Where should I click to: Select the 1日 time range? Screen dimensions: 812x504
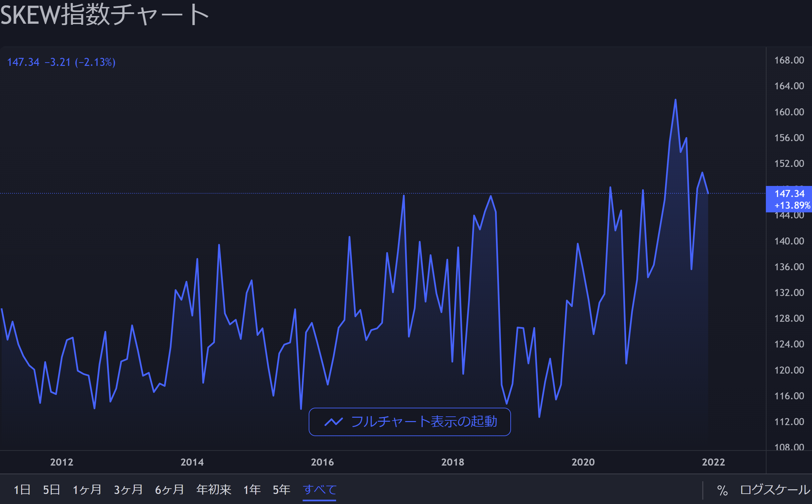(22, 490)
